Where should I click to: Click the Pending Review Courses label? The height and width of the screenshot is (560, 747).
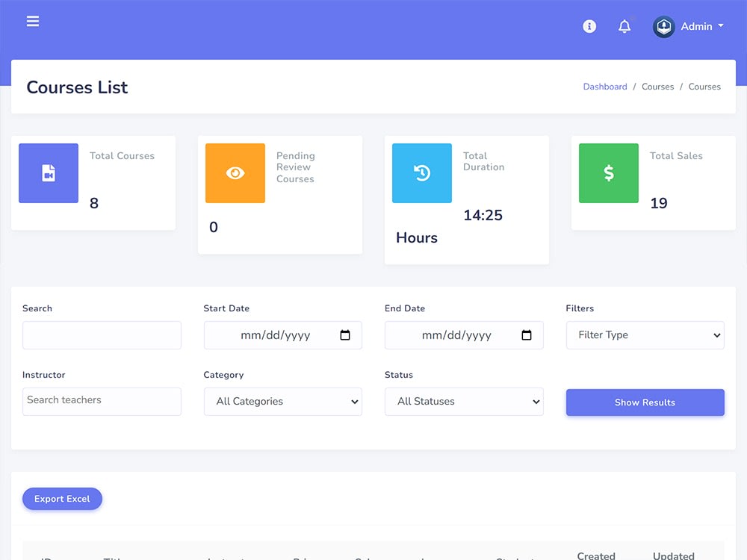tap(295, 167)
